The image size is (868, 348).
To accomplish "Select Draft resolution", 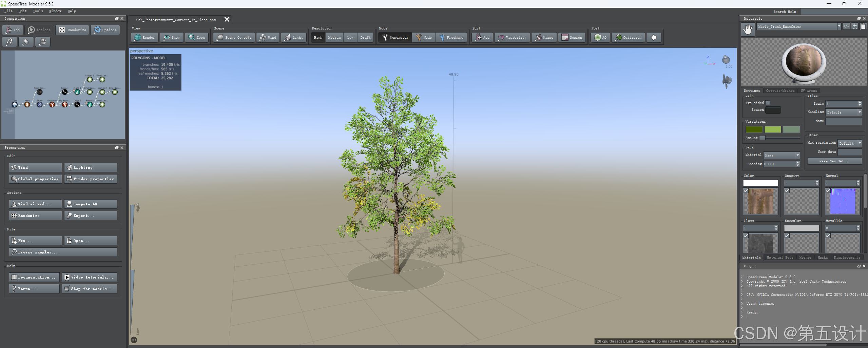I will pyautogui.click(x=365, y=37).
